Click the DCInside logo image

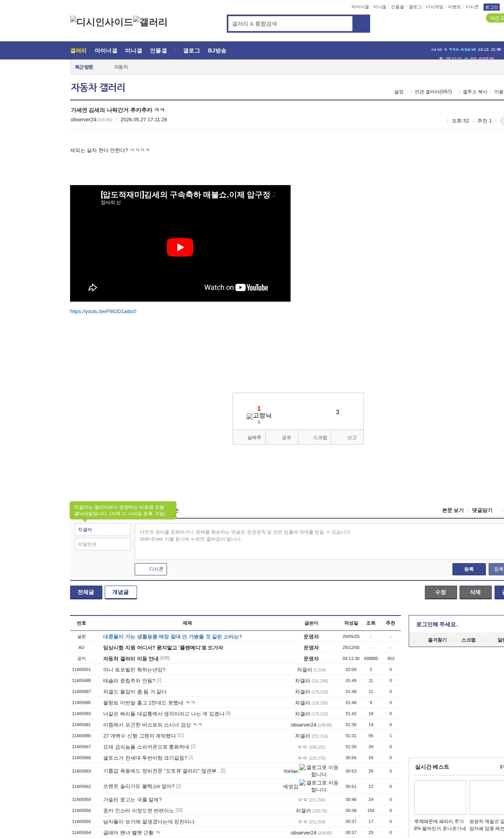click(x=102, y=22)
